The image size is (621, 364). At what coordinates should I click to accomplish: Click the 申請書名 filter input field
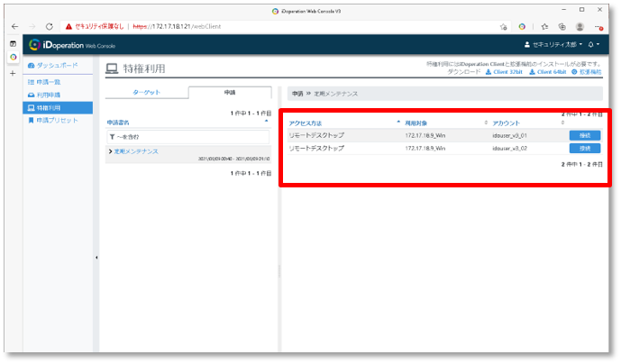(187, 136)
